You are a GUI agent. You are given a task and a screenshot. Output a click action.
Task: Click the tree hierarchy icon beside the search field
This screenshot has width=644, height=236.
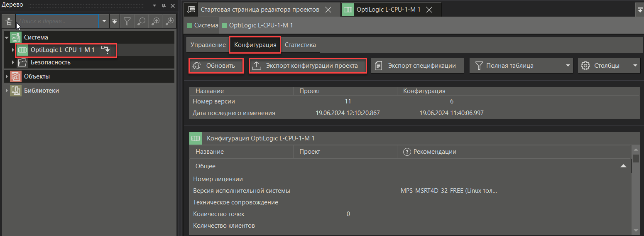tap(9, 21)
